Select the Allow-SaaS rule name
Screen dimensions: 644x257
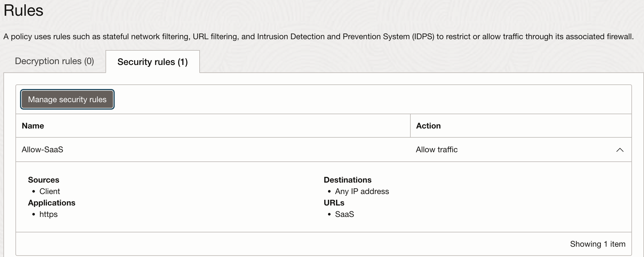pyautogui.click(x=42, y=149)
